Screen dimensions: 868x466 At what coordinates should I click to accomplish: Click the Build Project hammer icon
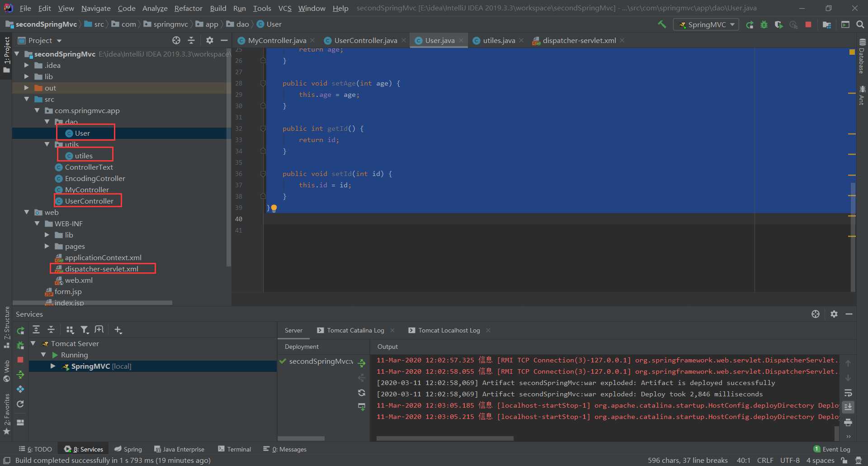[662, 24]
